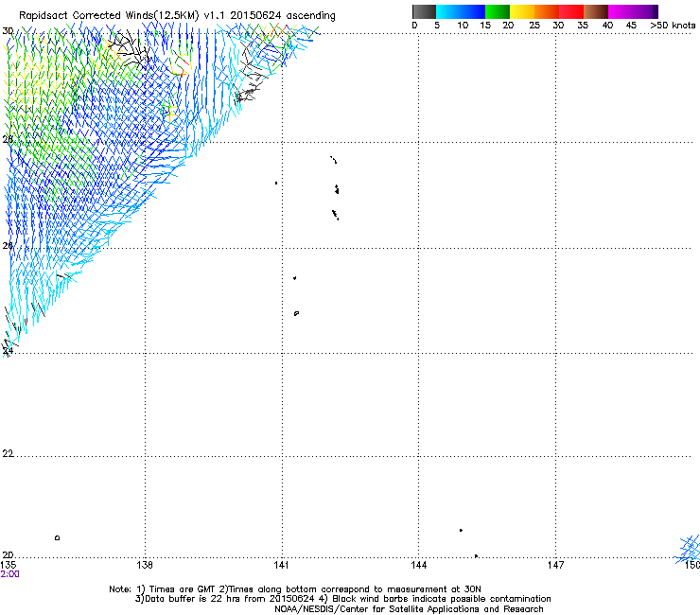The image size is (700, 615).
Task: Click the '>50 knots' legend label
Action: coord(673,26)
